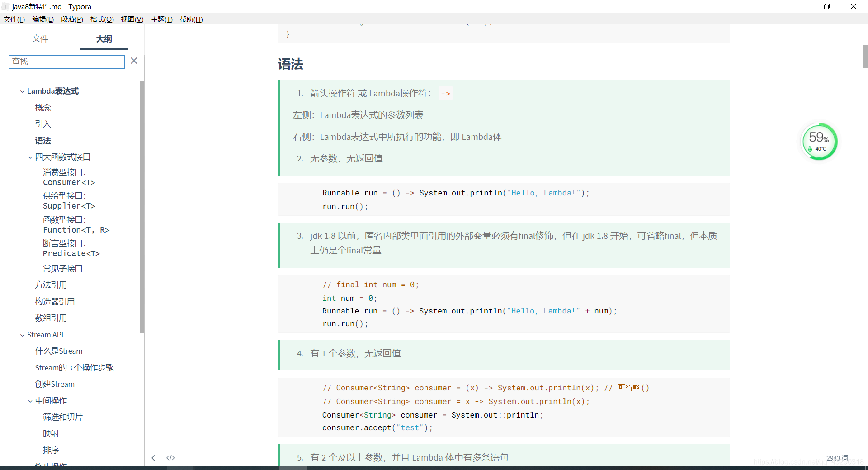Click 'consumer.accept("test");' code line
The height and width of the screenshot is (470, 868).
click(x=377, y=427)
